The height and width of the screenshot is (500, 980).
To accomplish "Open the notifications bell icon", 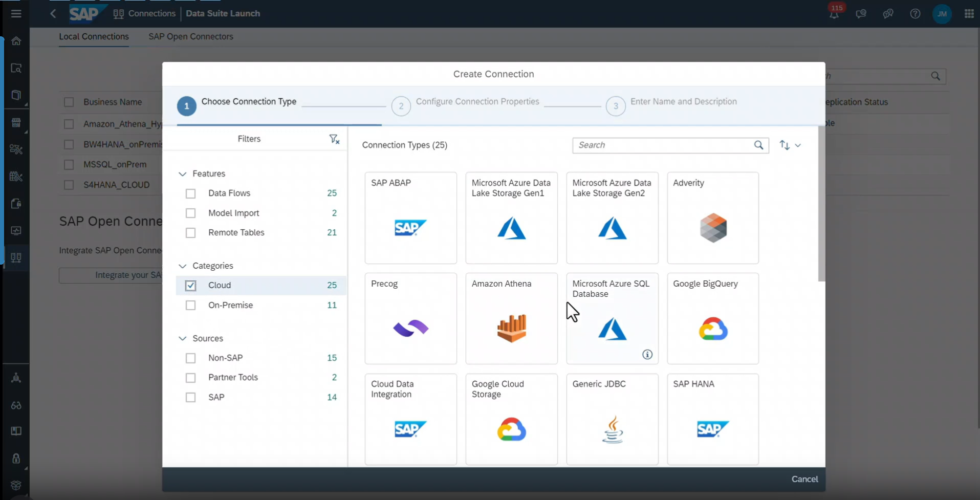I will pyautogui.click(x=834, y=14).
